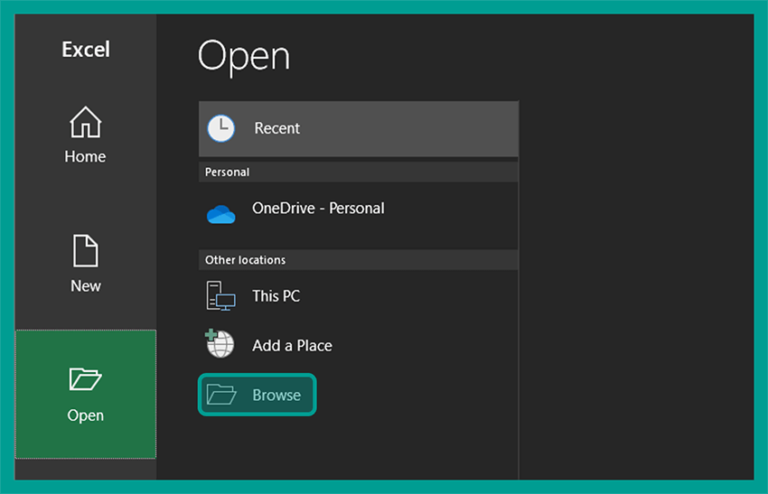The width and height of the screenshot is (768, 494).
Task: Click the Personal section header
Action: point(359,172)
